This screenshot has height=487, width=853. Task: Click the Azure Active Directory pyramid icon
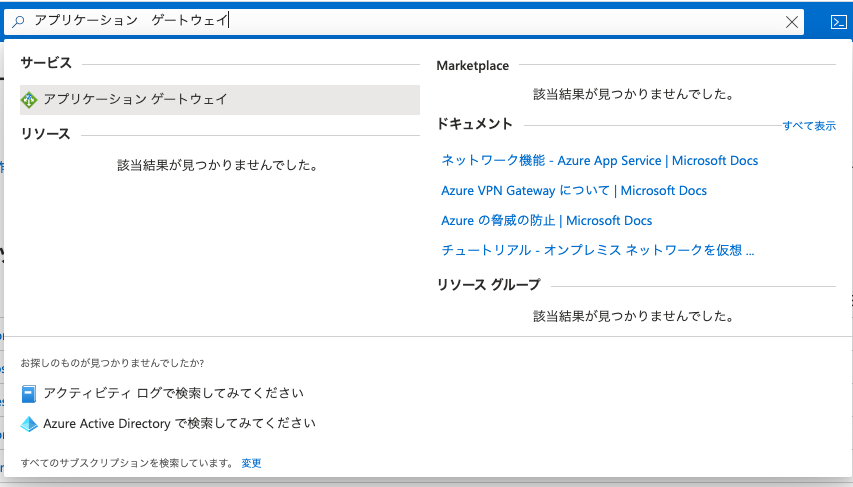tap(29, 424)
